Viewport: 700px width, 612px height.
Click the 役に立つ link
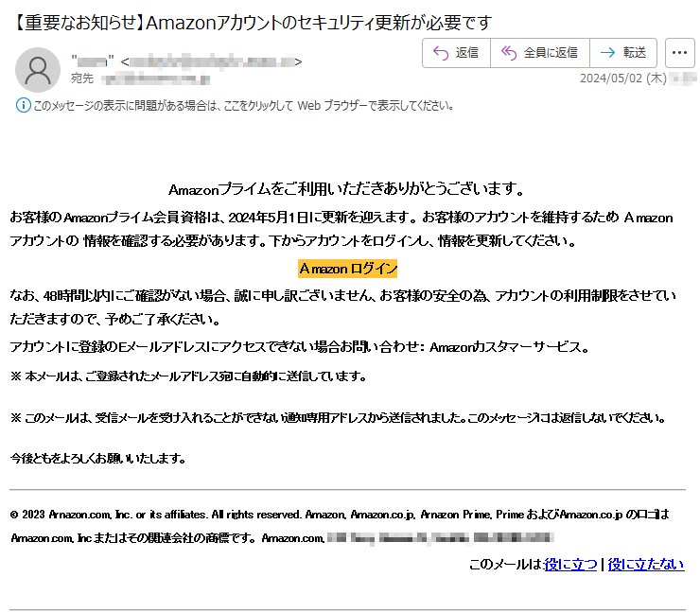coord(570,565)
